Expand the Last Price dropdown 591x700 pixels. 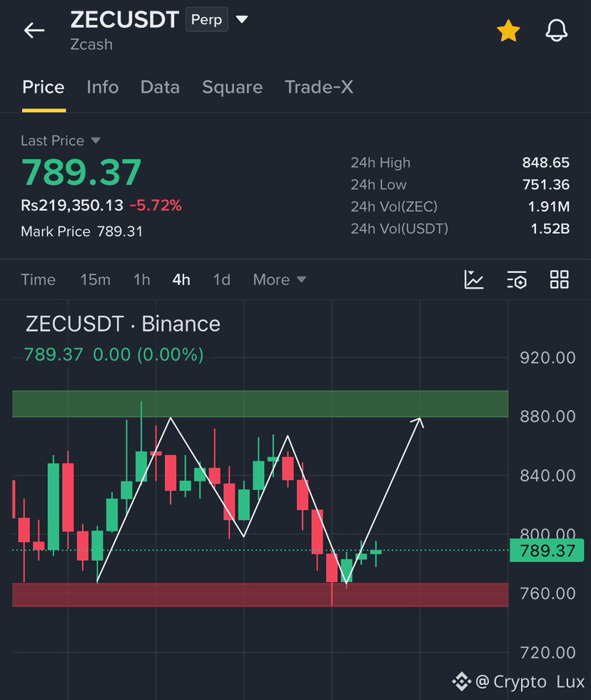[x=61, y=141]
